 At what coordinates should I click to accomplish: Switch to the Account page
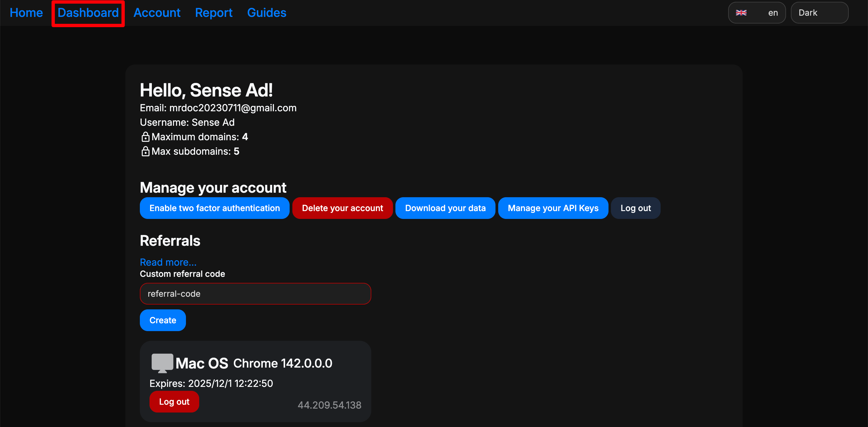157,13
